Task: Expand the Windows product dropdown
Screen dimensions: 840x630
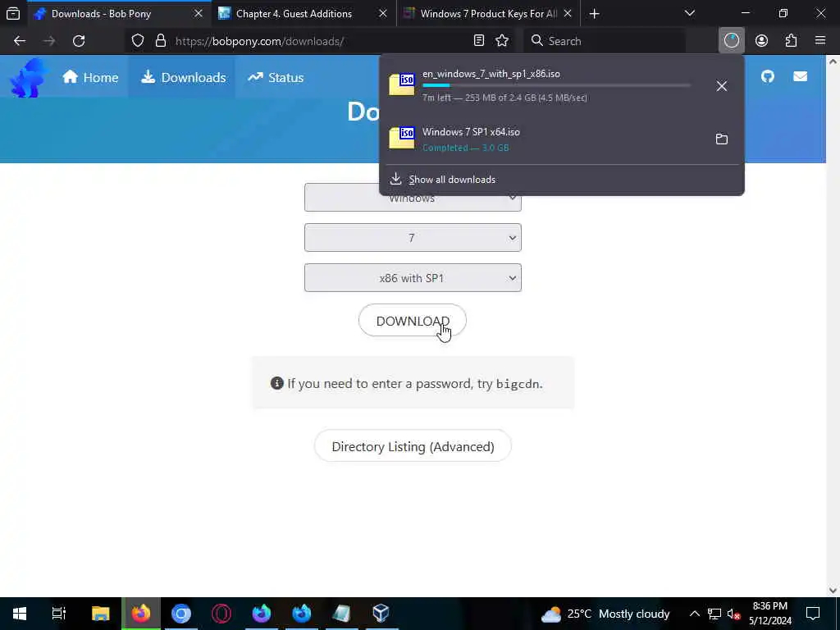Action: pos(413,202)
